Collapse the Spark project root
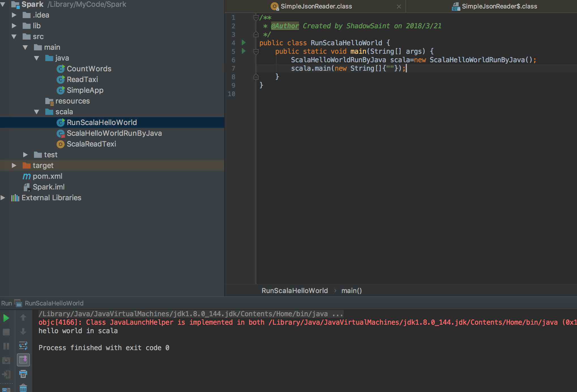Viewport: 577px width, 392px height. pos(3,4)
